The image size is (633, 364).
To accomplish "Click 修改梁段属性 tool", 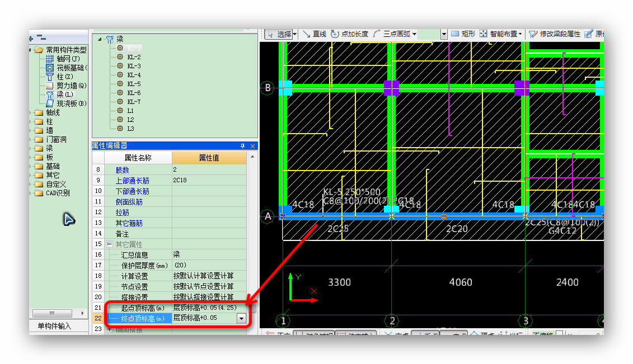I will 555,34.
